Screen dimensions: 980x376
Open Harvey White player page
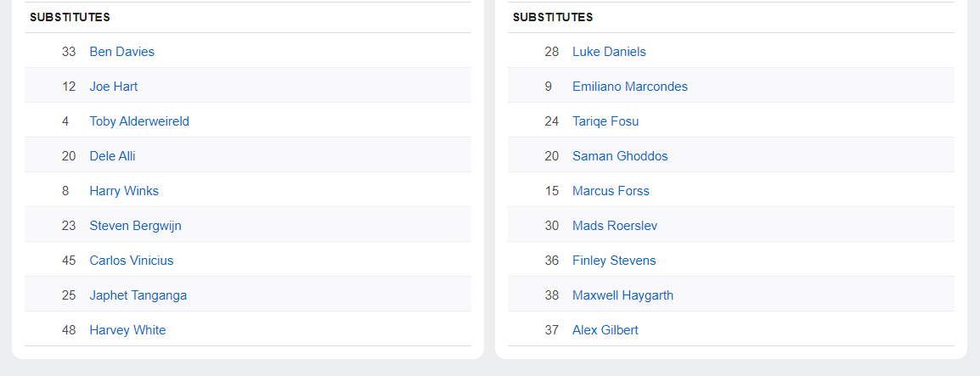coord(127,330)
